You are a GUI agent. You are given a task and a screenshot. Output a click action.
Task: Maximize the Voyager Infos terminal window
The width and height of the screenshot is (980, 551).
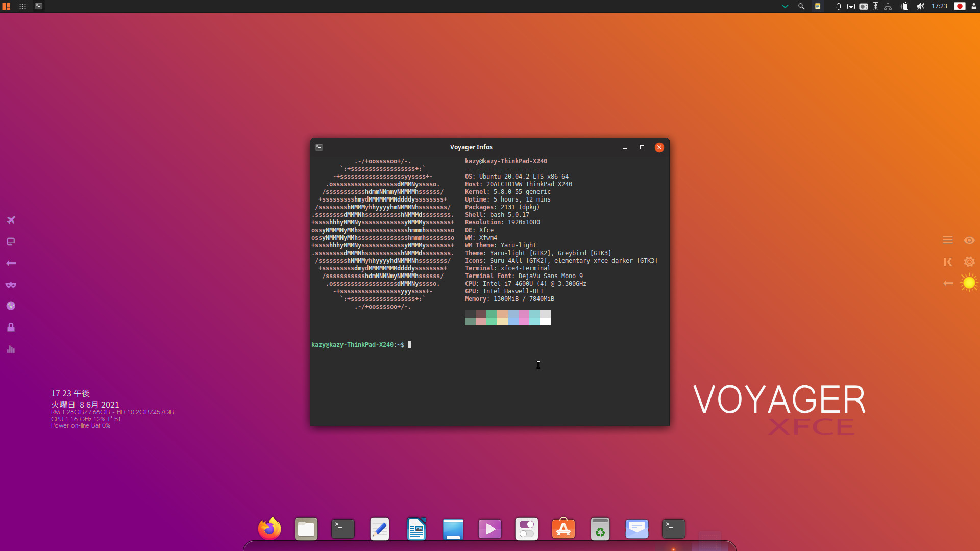(x=642, y=147)
